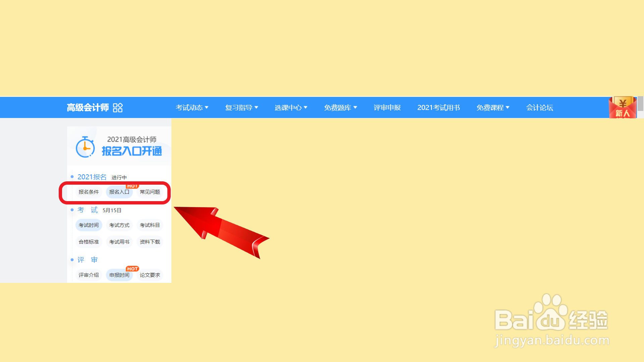644x362 pixels.
Task: Click the grid icon beside 高级会计师
Action: (x=118, y=108)
